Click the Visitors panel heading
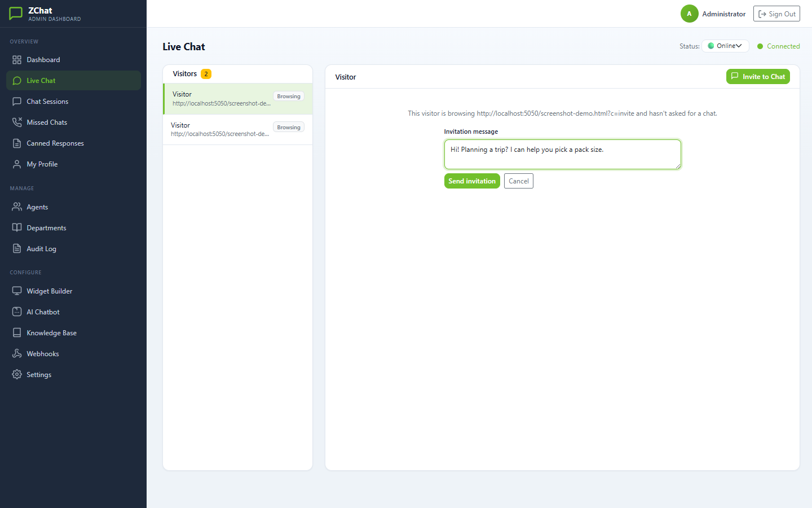This screenshot has height=508, width=812. [185, 74]
